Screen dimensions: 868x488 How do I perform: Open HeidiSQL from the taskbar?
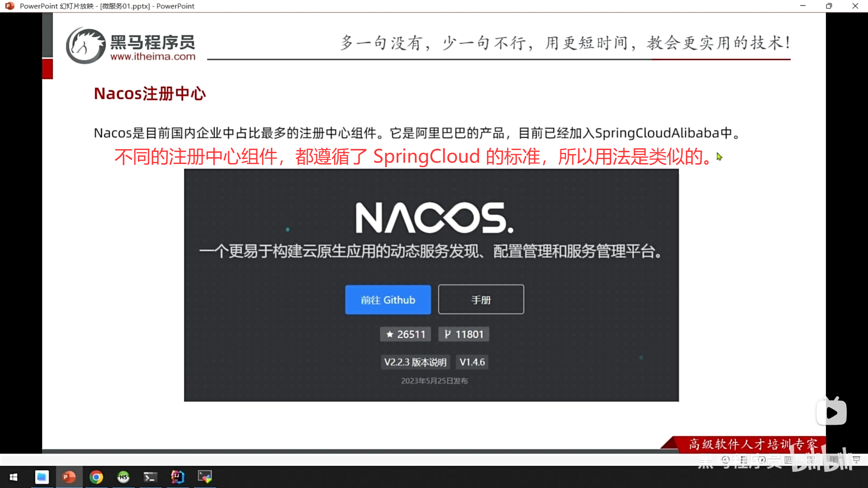click(x=123, y=477)
